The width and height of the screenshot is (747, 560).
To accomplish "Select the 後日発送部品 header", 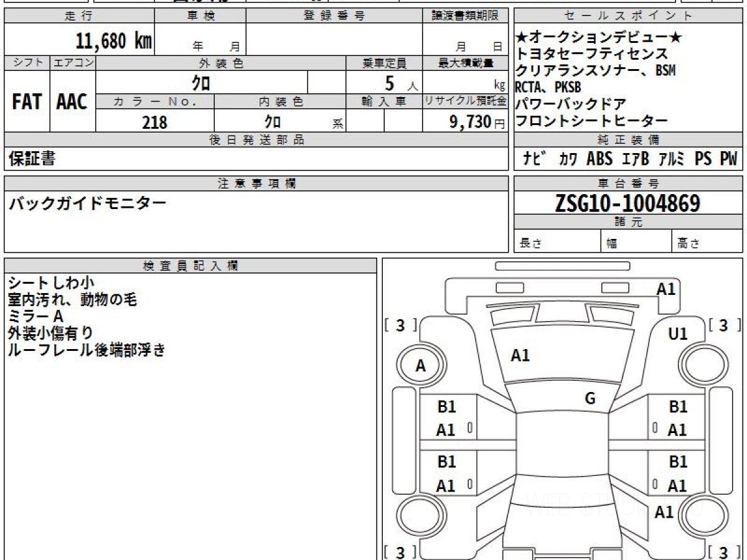I will pos(256,139).
